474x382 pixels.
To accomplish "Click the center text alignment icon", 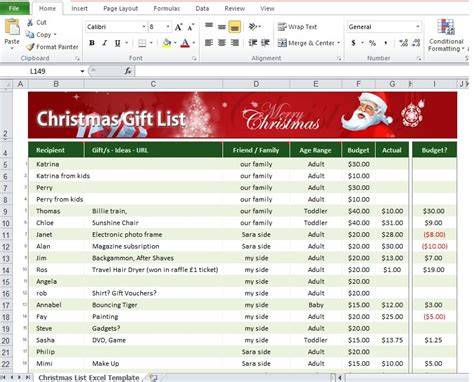I will (x=222, y=43).
